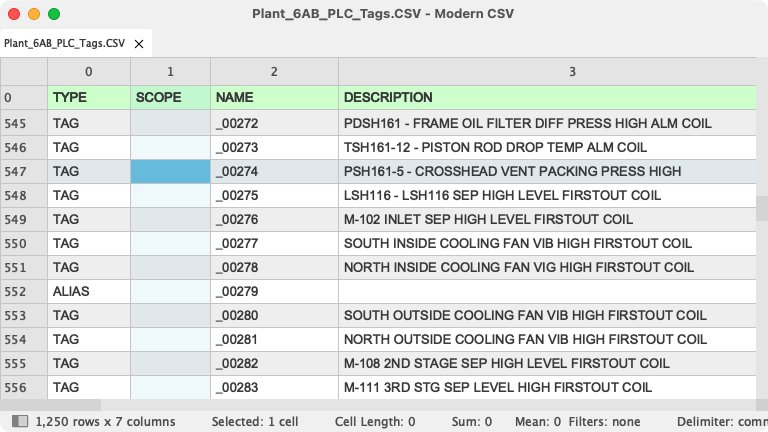Click M-111 3RD STG SEP description
This screenshot has height=432, width=768.
pos(547,387)
